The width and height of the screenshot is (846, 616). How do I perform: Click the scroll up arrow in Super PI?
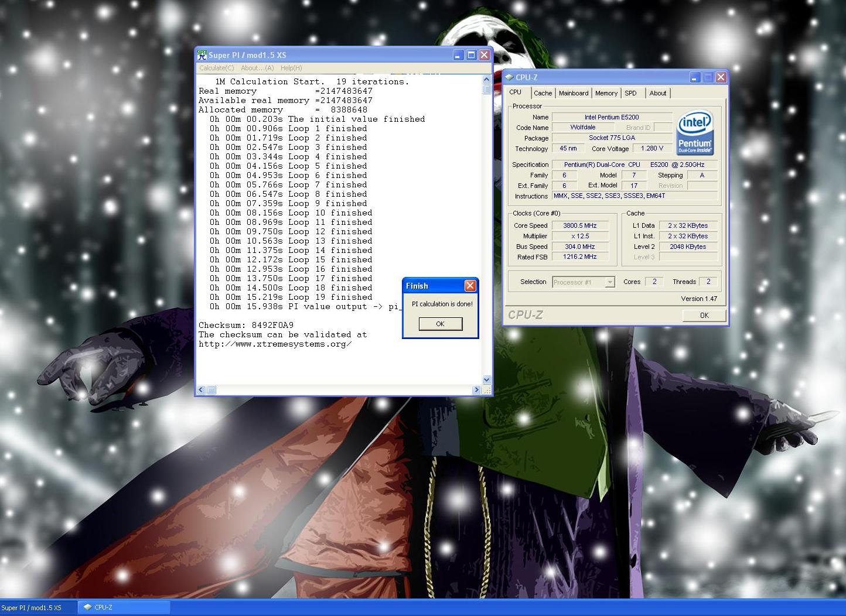(x=486, y=79)
